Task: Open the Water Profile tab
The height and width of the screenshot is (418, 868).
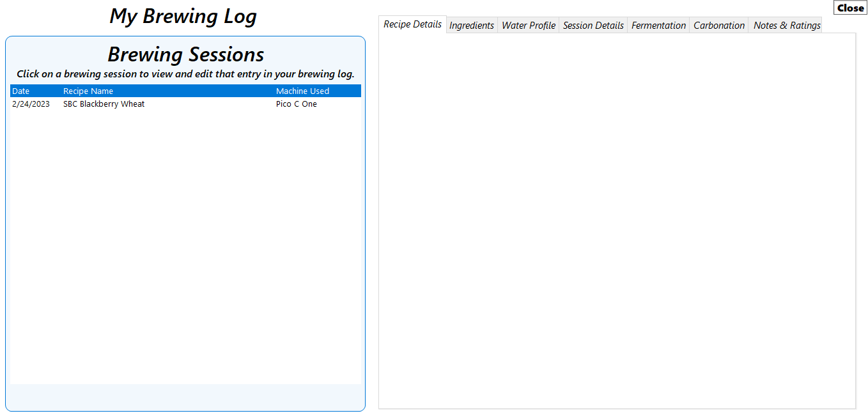Action: click(x=528, y=25)
